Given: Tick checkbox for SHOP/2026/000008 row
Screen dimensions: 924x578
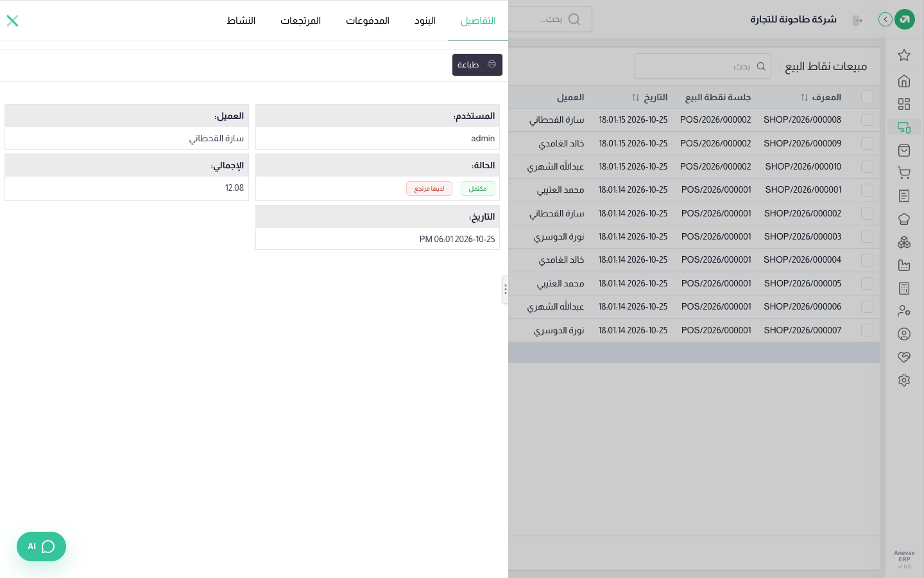Looking at the screenshot, I should coord(867,120).
